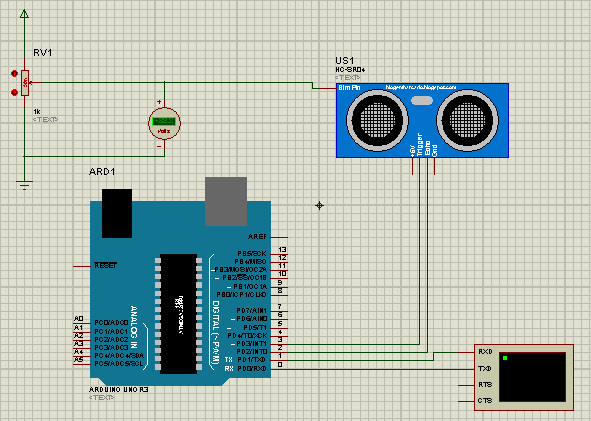
Task: Click the ANALOG IN label on the Arduino
Action: click(x=134, y=327)
